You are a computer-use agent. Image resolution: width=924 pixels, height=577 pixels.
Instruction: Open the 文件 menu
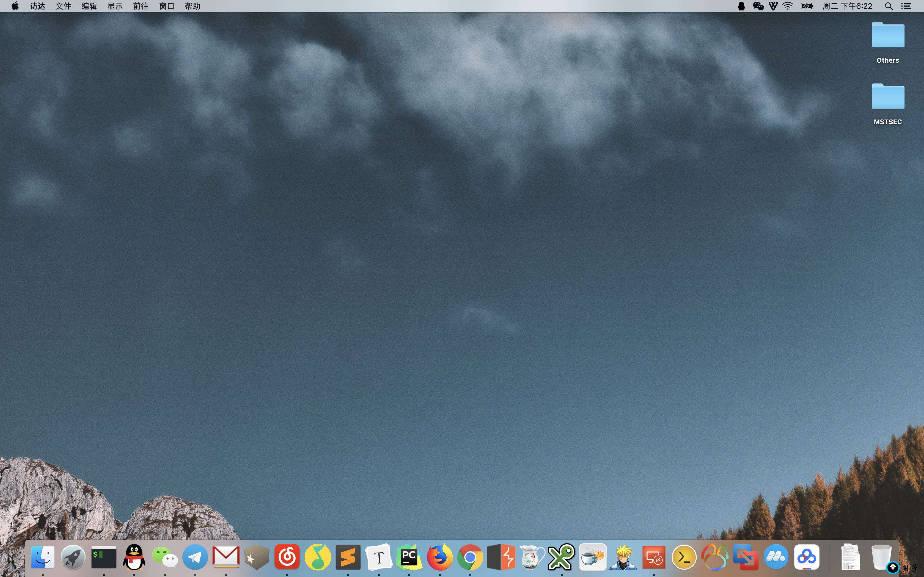click(63, 6)
